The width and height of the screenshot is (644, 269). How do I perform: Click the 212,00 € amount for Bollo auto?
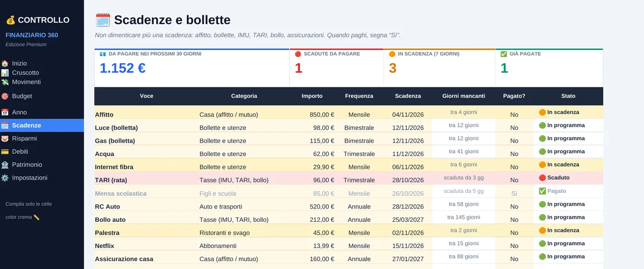322,220
